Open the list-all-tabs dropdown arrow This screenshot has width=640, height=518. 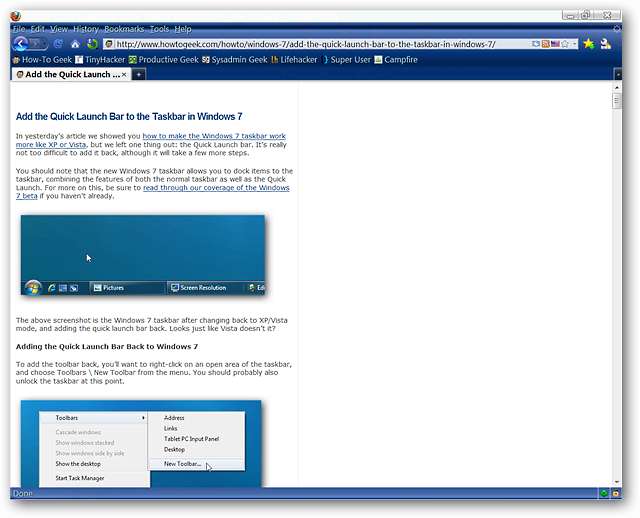click(618, 75)
